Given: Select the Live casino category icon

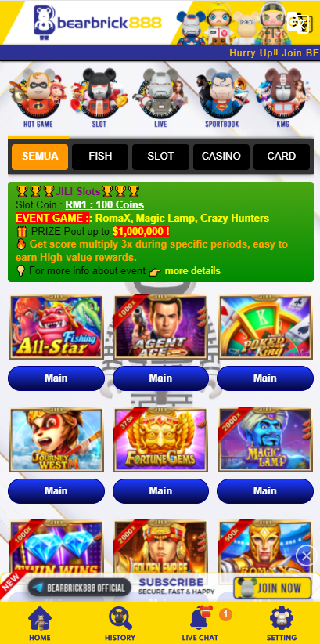Looking at the screenshot, I should pyautogui.click(x=160, y=98).
